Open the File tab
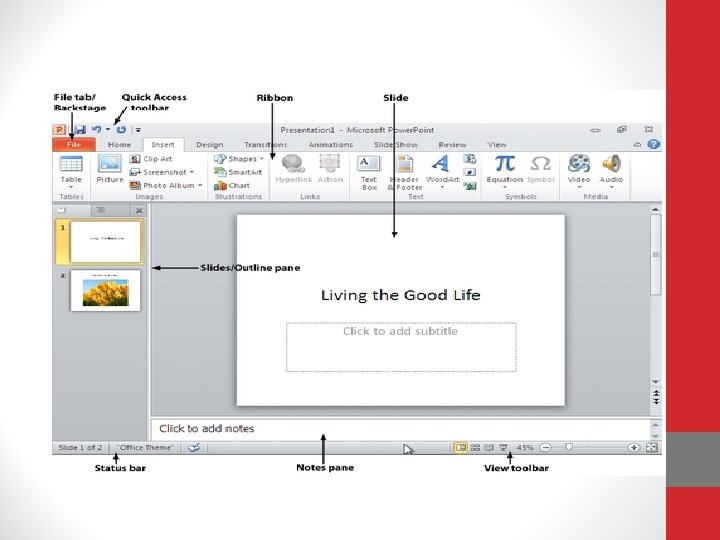Viewport: 720px width, 540px height. [74, 144]
